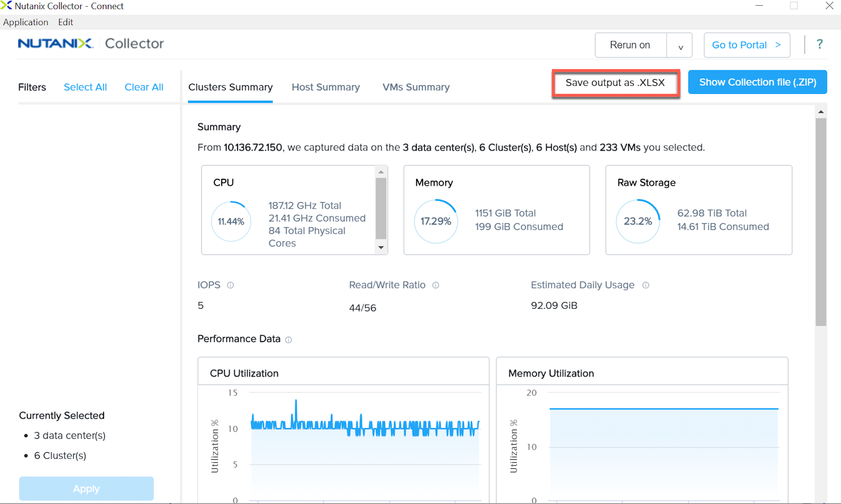Select All filters

point(85,87)
